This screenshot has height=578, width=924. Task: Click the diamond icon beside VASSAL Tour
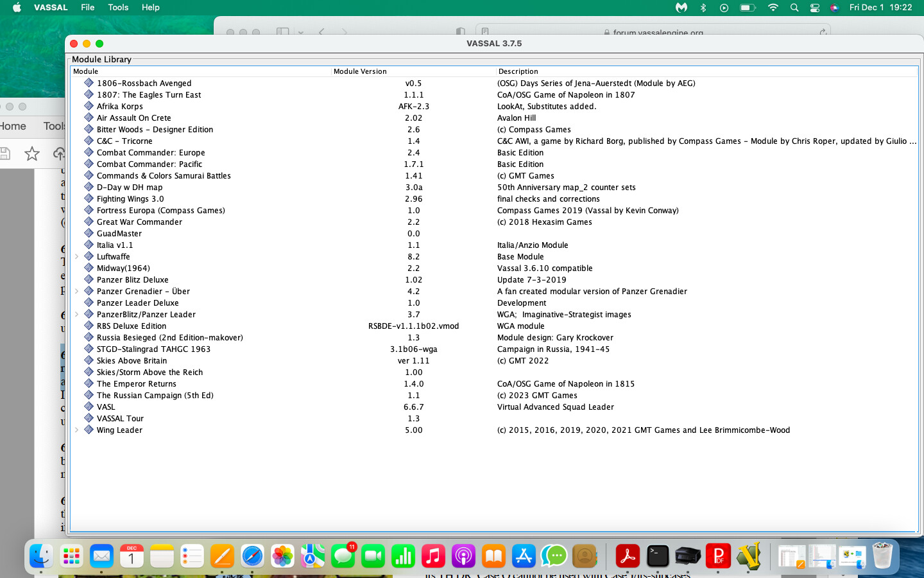click(x=89, y=418)
